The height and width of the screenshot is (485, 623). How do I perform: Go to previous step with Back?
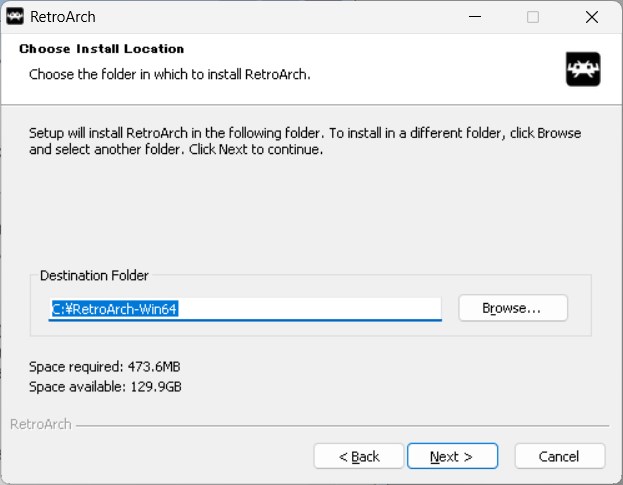click(359, 456)
